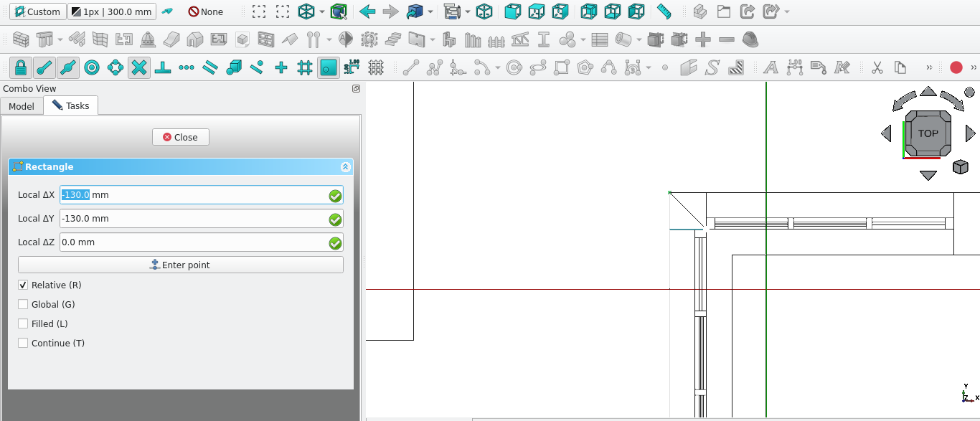Select the Draft text tool icon
The image size is (980, 421).
click(x=771, y=67)
